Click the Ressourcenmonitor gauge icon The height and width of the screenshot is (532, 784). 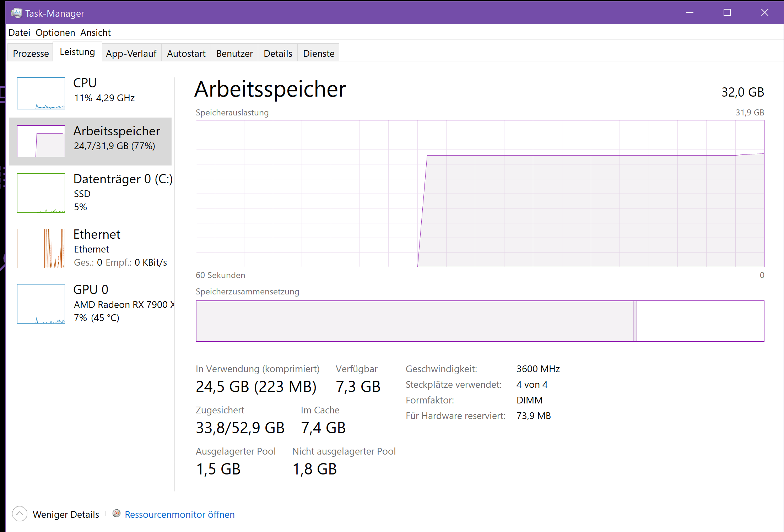pyautogui.click(x=117, y=514)
